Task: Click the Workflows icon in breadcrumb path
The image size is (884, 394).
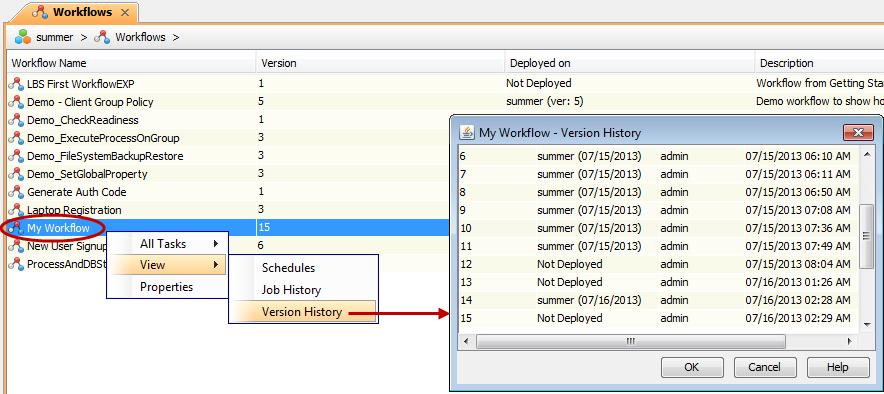Action: [x=102, y=37]
